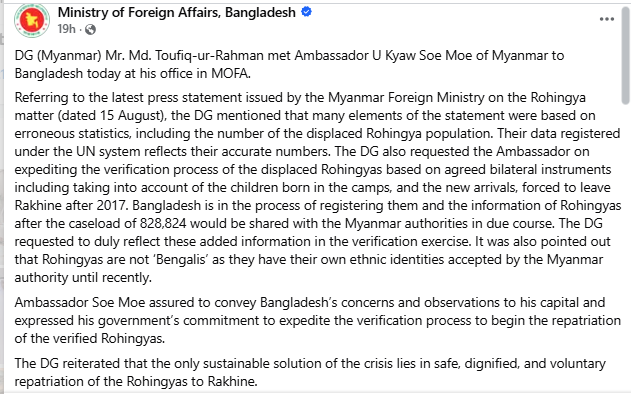
Task: Click the word MOFA in first paragraph
Action: point(231,74)
